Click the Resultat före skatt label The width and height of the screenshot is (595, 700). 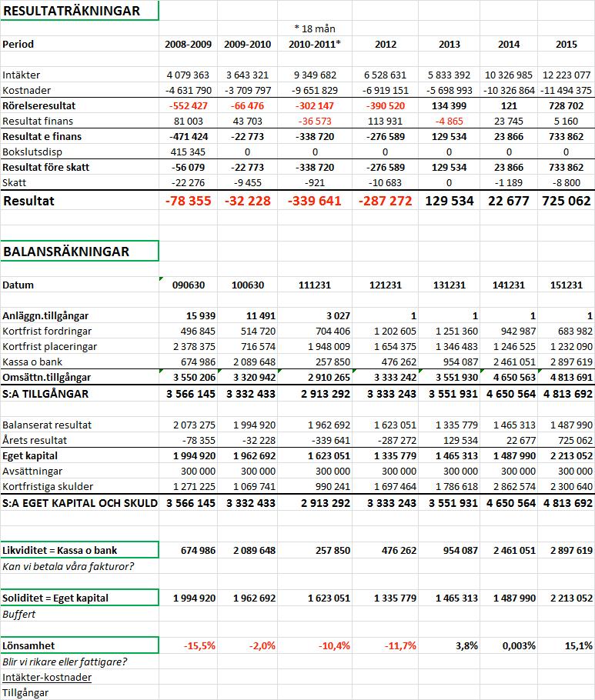click(46, 168)
